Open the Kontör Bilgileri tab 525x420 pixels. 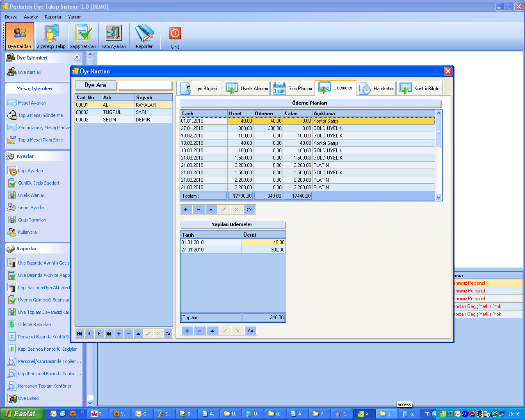(420, 89)
